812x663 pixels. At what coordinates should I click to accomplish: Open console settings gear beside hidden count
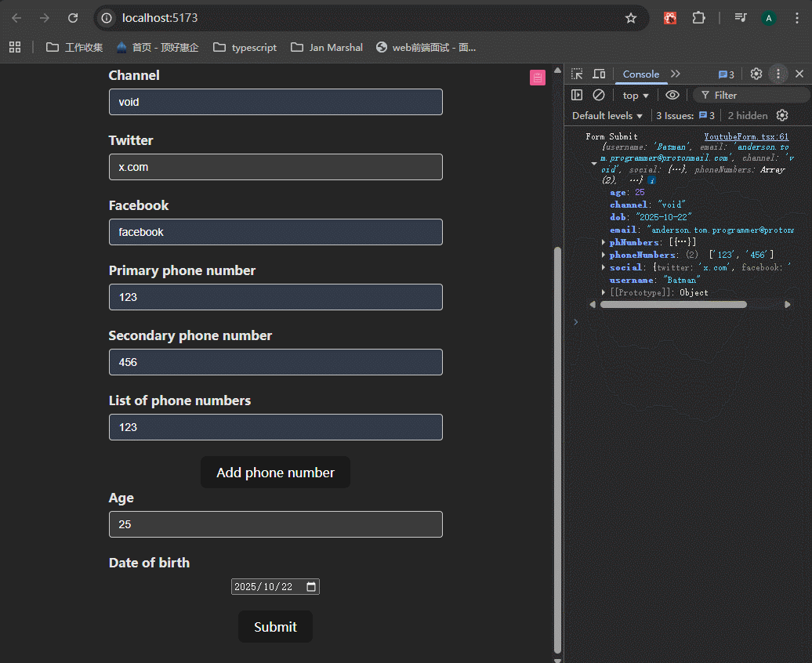tap(782, 115)
